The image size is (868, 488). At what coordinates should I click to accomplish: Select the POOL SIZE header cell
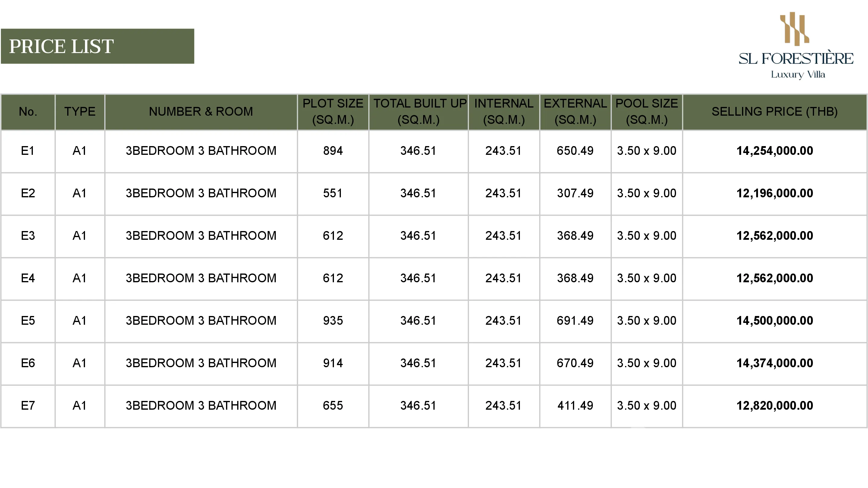click(x=646, y=111)
